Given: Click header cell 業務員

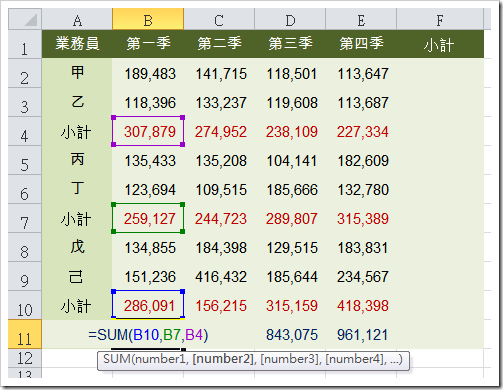Looking at the screenshot, I should (77, 44).
